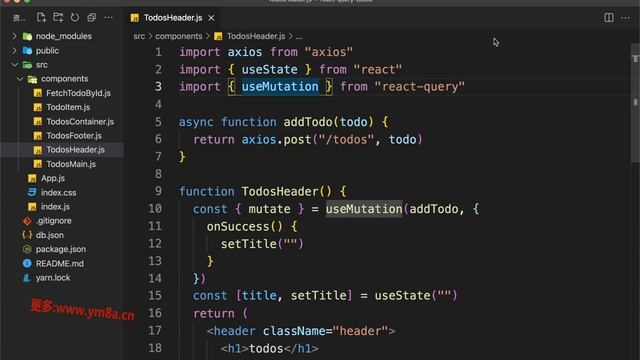Open db.json file
The image size is (640, 360).
[49, 235]
